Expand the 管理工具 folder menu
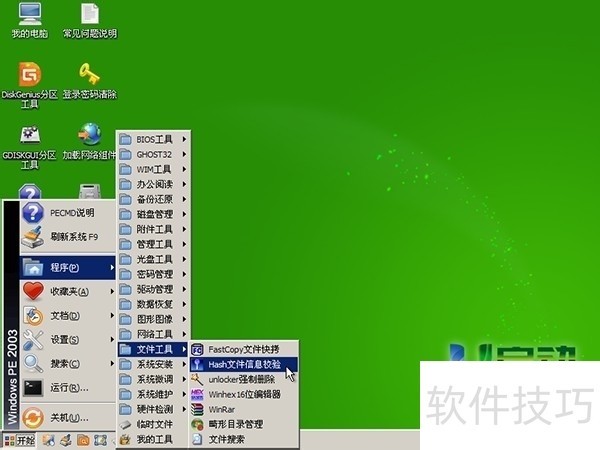The height and width of the screenshot is (450, 600). [153, 244]
